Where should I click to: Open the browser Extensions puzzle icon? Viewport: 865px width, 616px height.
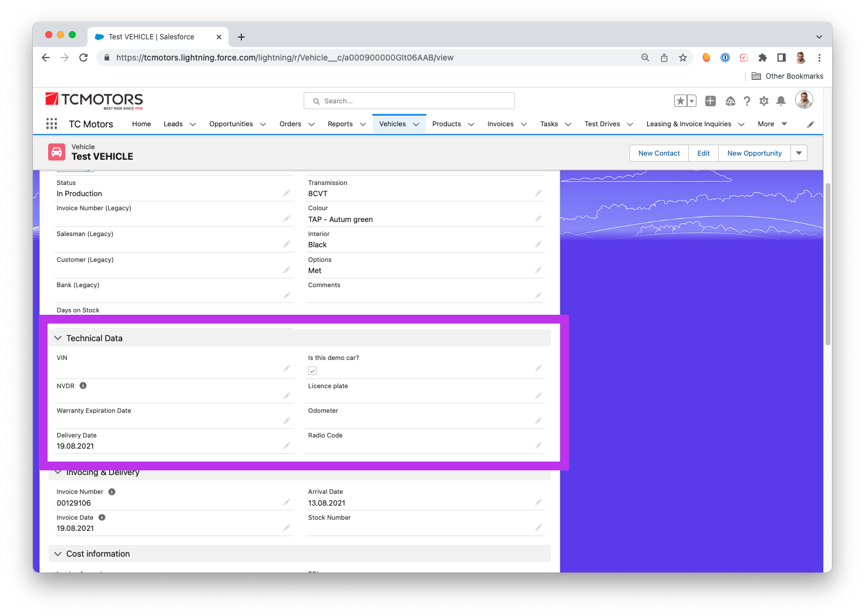763,58
